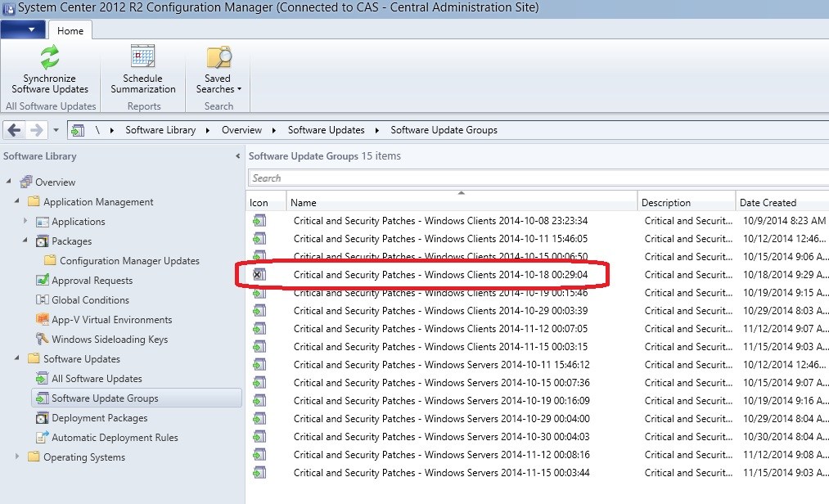Open Schedule Summarization
The image size is (829, 504).
pyautogui.click(x=143, y=74)
